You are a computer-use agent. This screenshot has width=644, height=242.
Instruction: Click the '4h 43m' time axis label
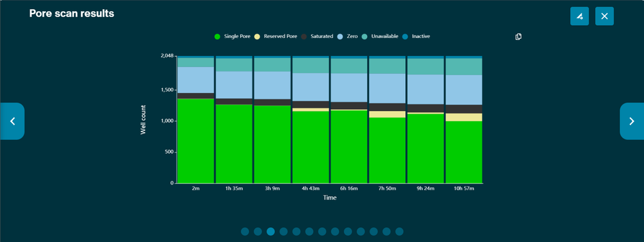point(310,188)
